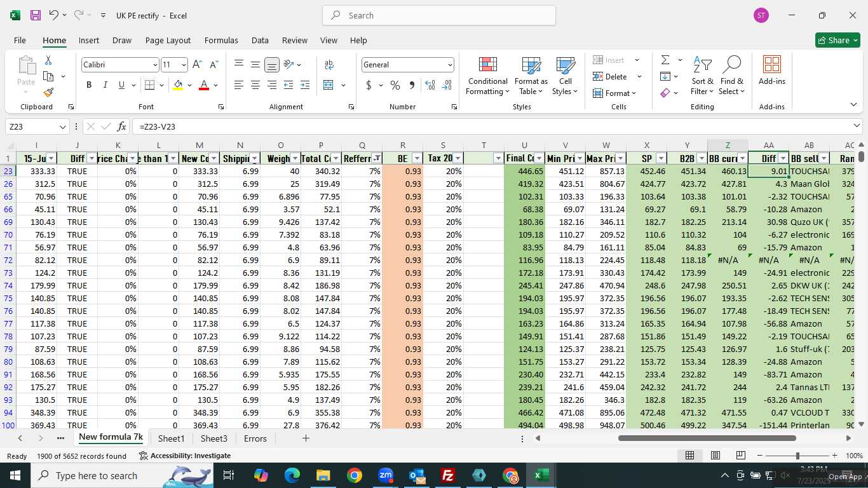Open Find & Select menu
This screenshot has height=488, width=868.
(731, 76)
